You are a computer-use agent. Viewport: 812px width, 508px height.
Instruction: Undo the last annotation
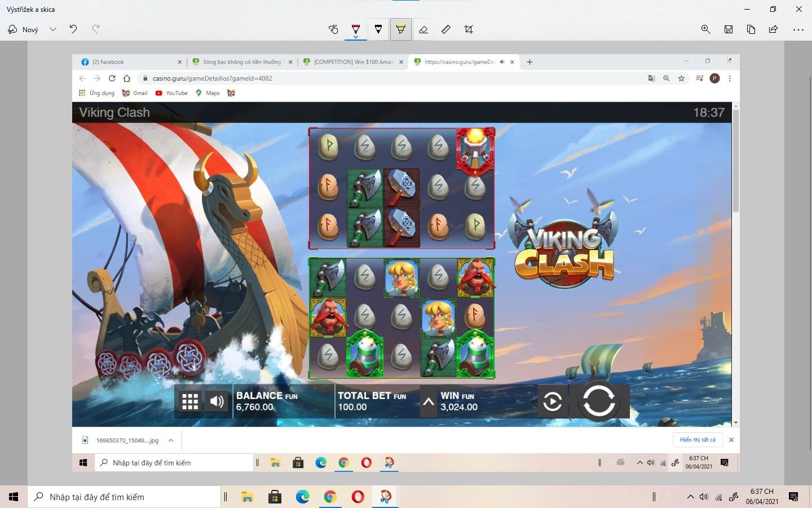(73, 29)
